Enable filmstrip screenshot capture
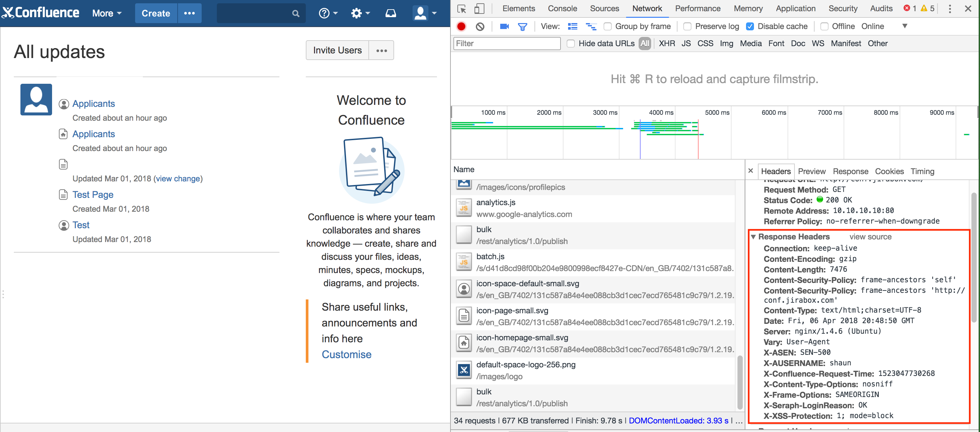The height and width of the screenshot is (432, 980). point(504,26)
